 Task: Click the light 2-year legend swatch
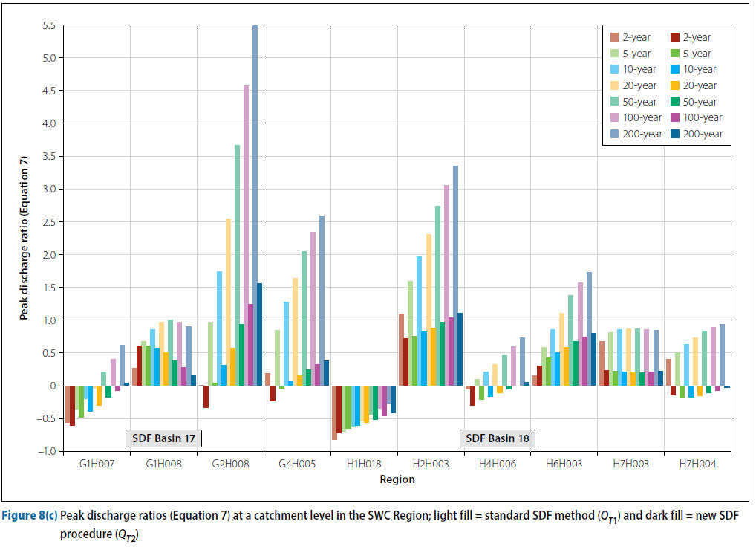tap(613, 38)
